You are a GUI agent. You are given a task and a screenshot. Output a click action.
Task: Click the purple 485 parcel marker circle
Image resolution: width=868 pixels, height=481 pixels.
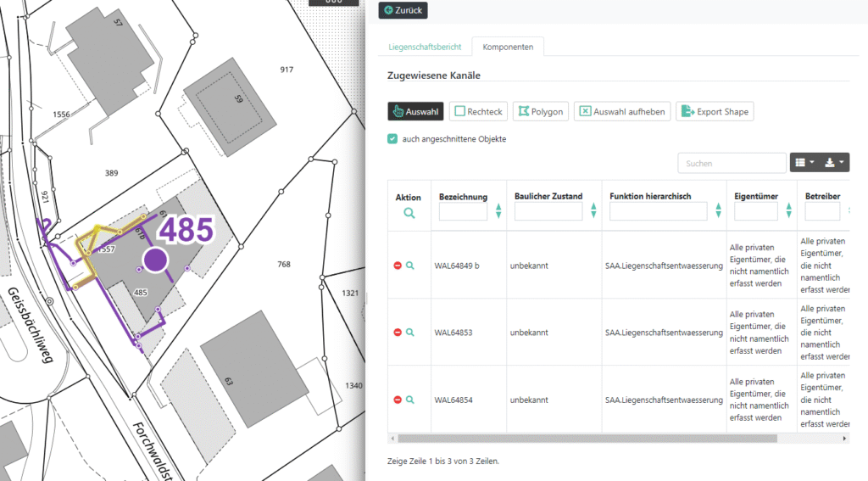(x=154, y=260)
